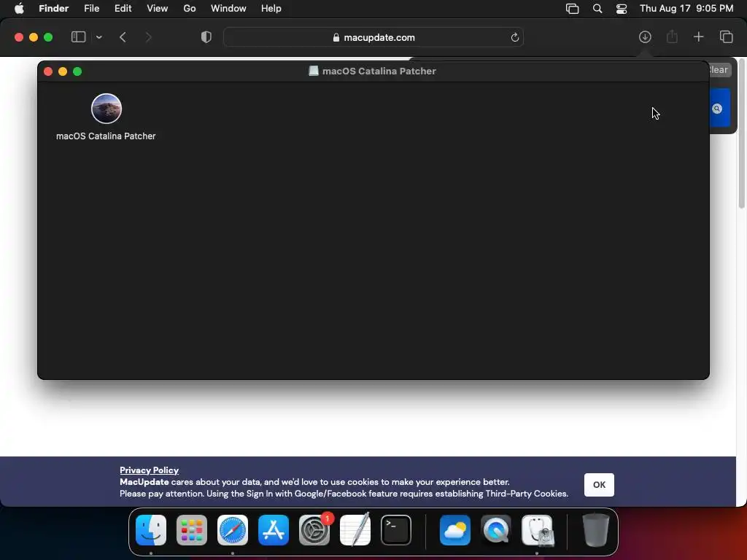Open Safari from the Dock
Screen dimensions: 747x560
(233, 530)
